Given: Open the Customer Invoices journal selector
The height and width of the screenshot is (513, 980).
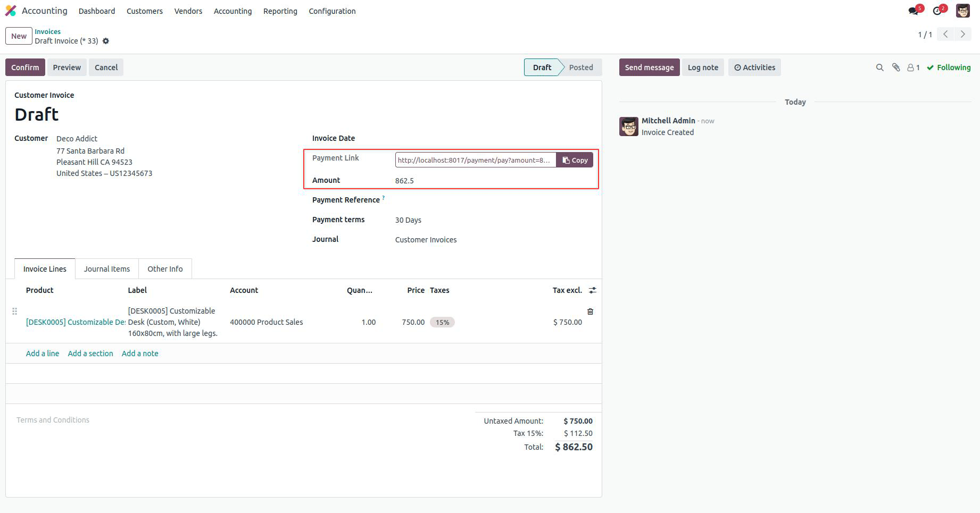Looking at the screenshot, I should click(425, 239).
